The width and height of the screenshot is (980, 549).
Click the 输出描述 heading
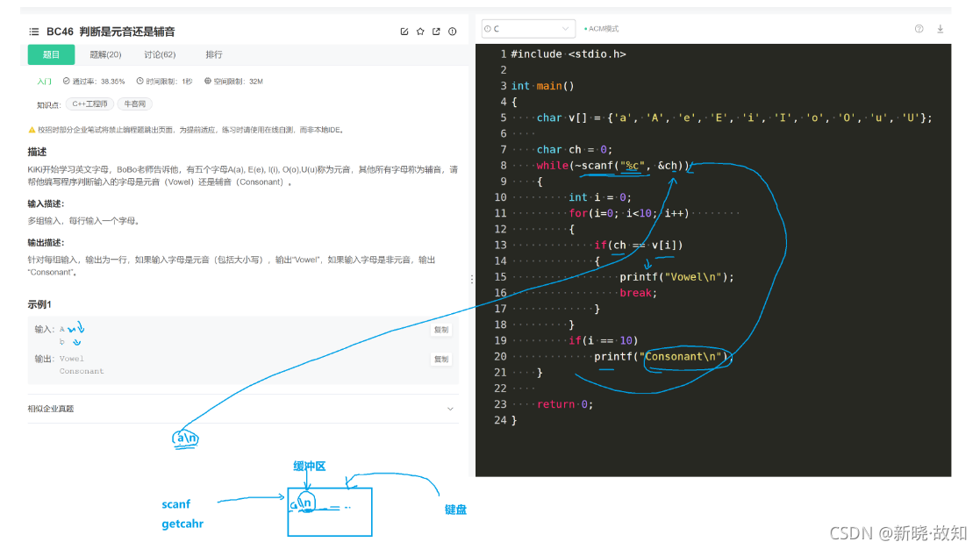click(x=46, y=243)
